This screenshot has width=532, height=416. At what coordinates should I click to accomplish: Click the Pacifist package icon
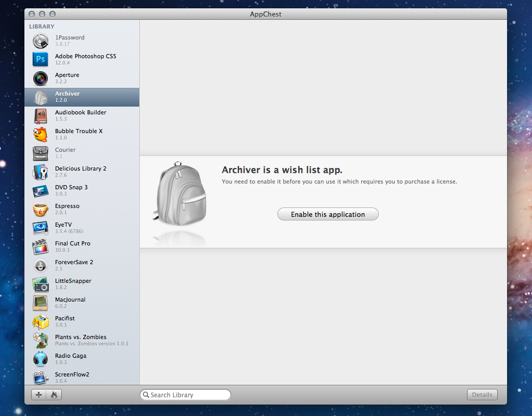(x=41, y=321)
